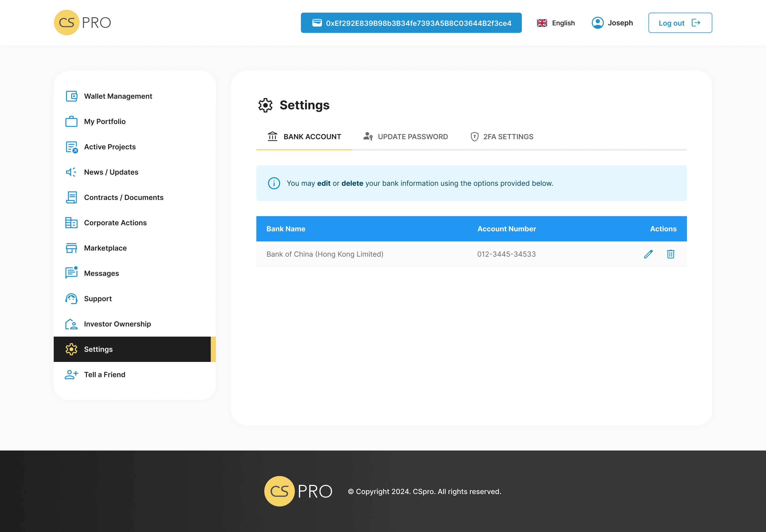Switch to the 2FA Settings tab
This screenshot has width=766, height=532.
[502, 137]
